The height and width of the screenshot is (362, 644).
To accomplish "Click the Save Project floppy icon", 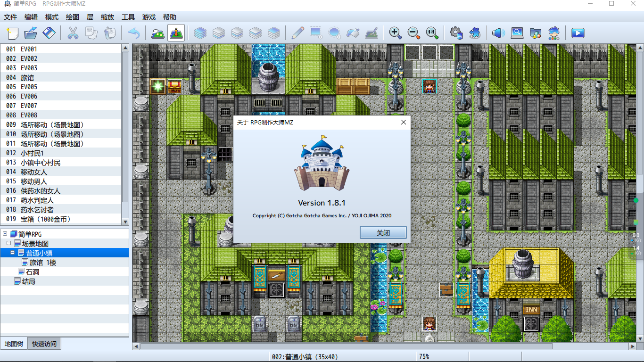I will 49,33.
